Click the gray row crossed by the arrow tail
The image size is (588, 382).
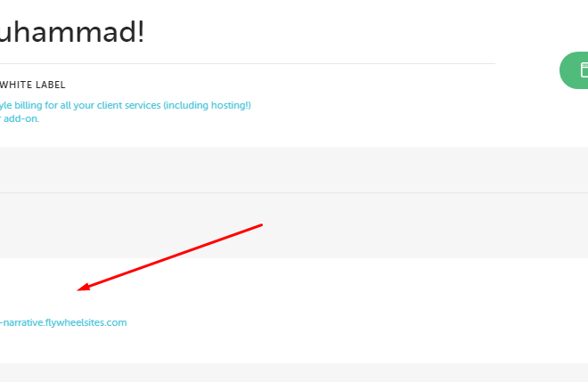[x=294, y=225]
